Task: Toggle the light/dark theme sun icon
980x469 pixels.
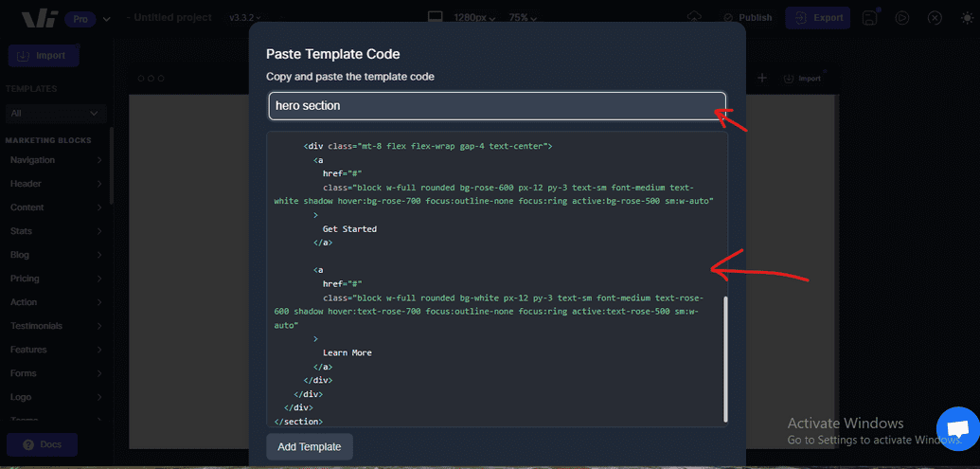Action: point(967,17)
